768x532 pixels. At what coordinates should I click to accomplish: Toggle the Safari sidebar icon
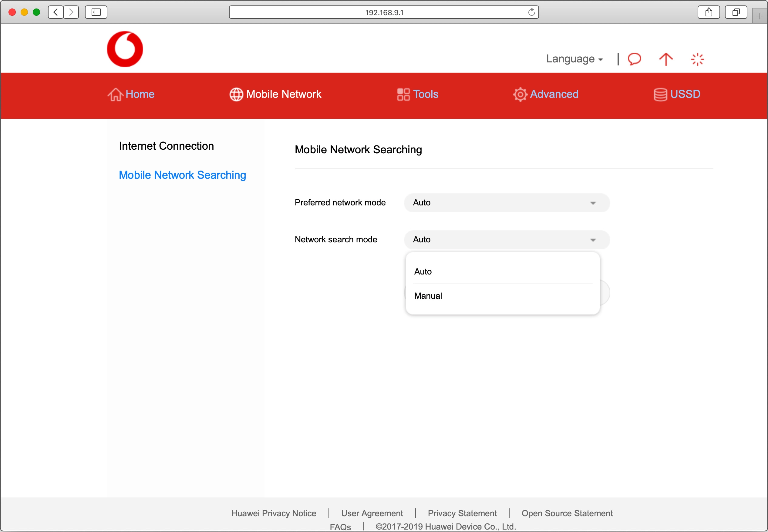click(x=96, y=12)
